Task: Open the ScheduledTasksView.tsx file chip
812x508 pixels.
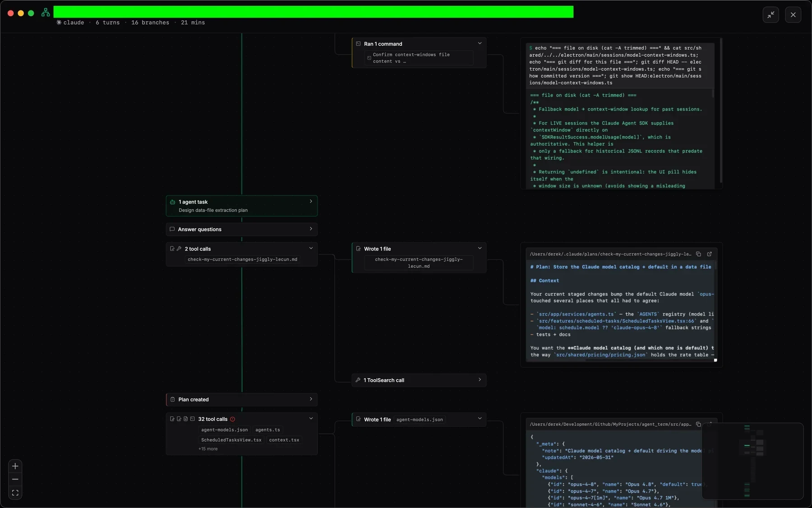Action: point(231,440)
